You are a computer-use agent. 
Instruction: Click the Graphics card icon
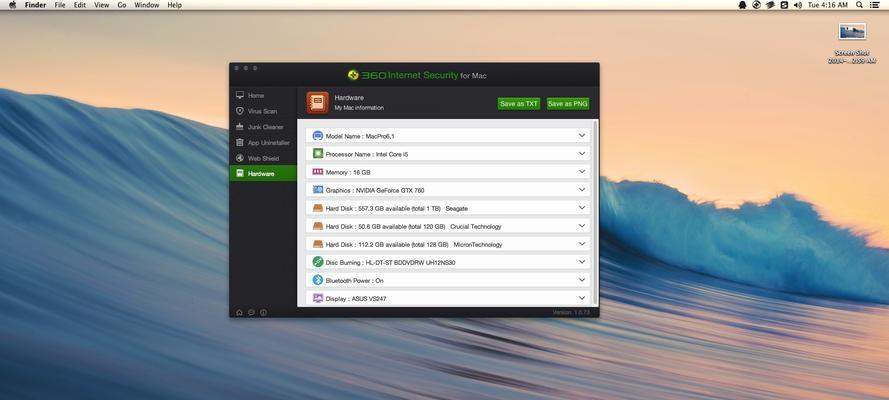(x=318, y=190)
